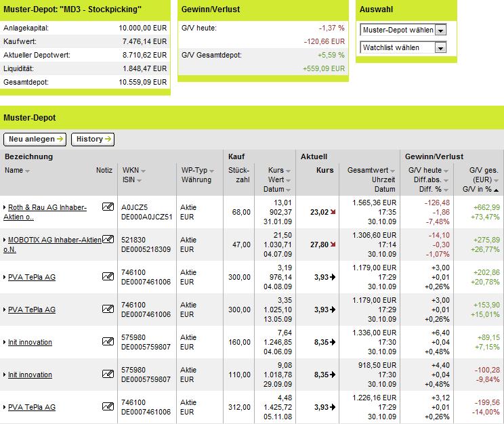Sort by WP-Typ column arrow
504x424 pixels.
tap(211, 171)
